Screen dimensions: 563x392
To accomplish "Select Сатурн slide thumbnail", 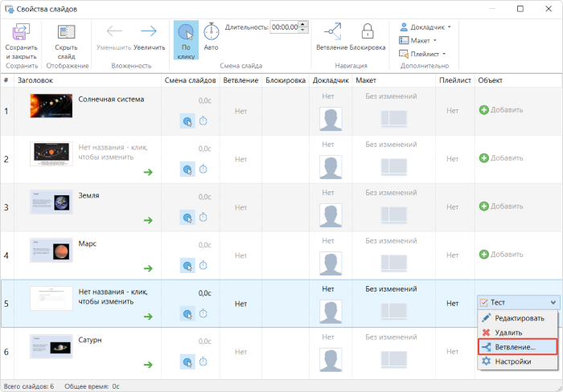I will 51,346.
